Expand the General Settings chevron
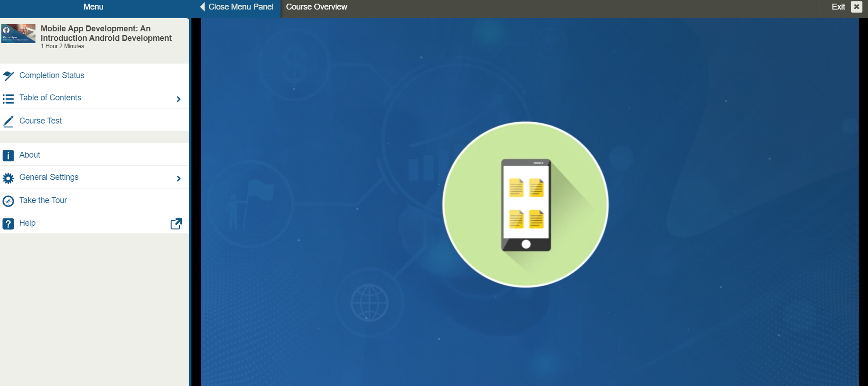 pyautogui.click(x=179, y=178)
